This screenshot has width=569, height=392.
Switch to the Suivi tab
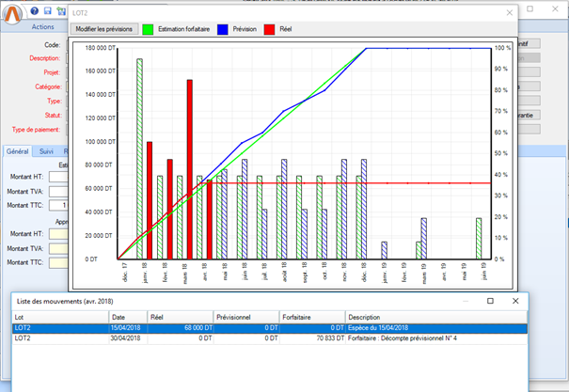click(47, 150)
